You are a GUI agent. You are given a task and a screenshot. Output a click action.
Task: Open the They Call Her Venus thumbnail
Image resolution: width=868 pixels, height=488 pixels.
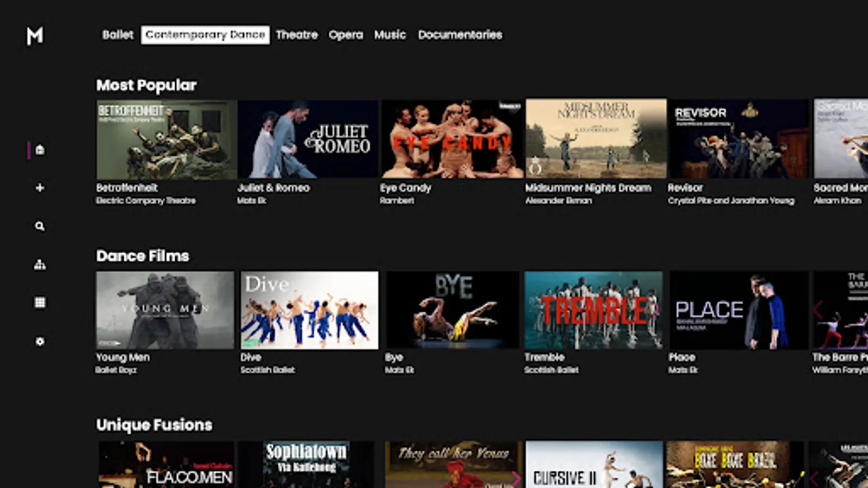coord(454,465)
